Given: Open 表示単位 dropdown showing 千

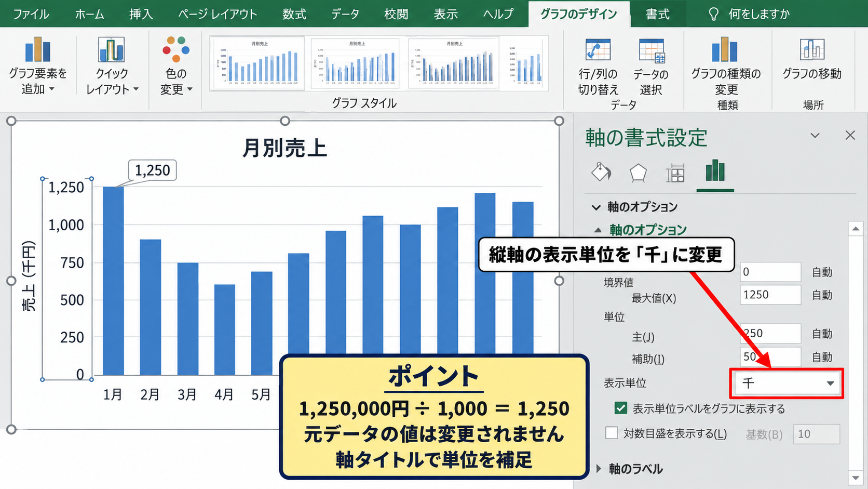Looking at the screenshot, I should (x=786, y=384).
